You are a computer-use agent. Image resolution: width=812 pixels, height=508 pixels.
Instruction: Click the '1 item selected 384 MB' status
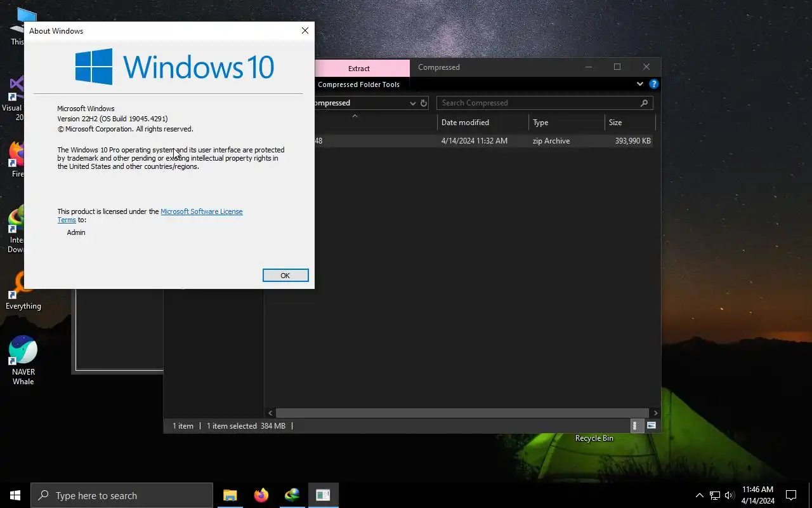click(246, 426)
